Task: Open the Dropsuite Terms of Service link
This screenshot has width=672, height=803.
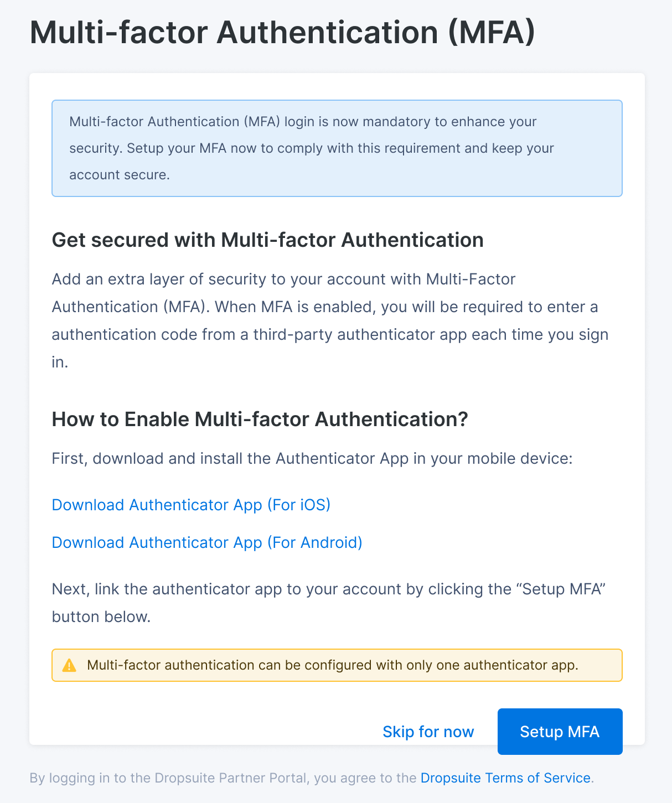Action: (x=505, y=778)
